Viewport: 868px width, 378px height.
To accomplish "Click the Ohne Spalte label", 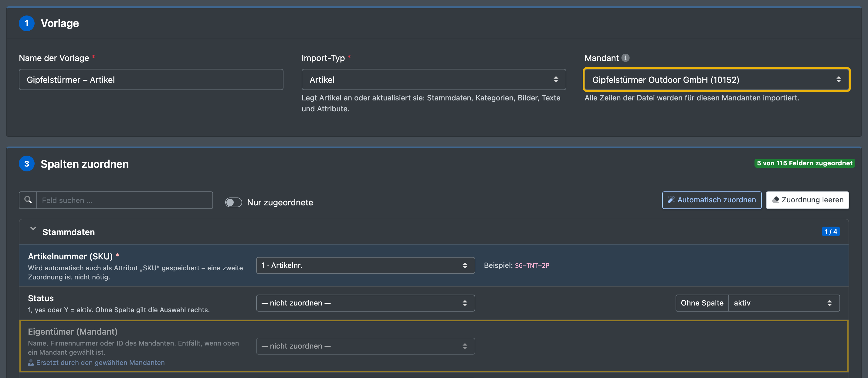I will [702, 303].
